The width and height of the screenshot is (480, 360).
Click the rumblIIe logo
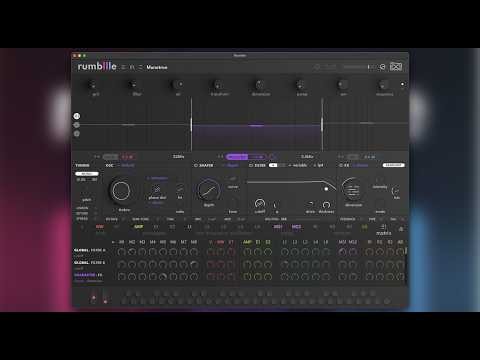[97, 66]
